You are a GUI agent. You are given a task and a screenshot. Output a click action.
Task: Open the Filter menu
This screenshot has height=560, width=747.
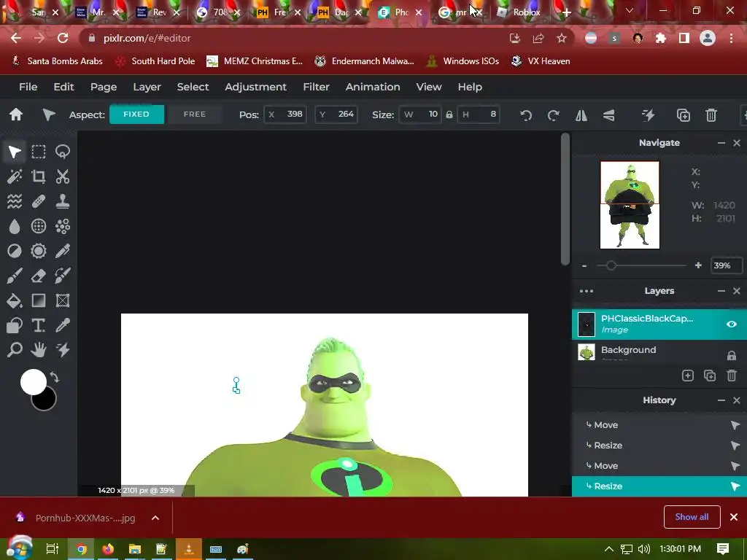click(x=316, y=87)
